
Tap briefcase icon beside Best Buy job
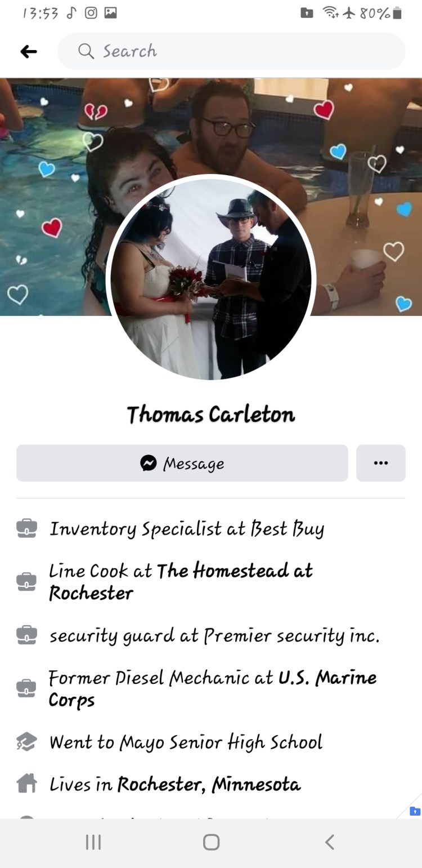pyautogui.click(x=26, y=528)
